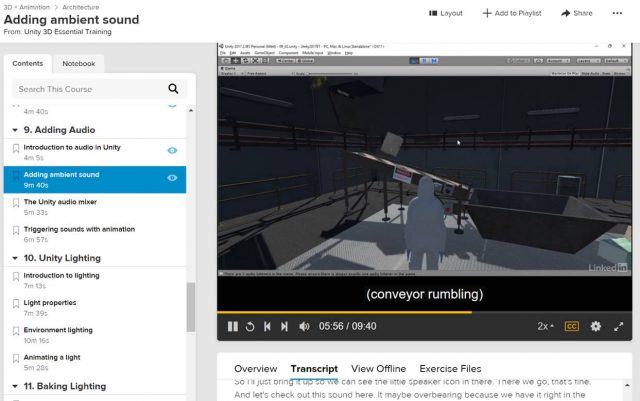
Task: Toggle closed captions CC
Action: [x=571, y=326]
